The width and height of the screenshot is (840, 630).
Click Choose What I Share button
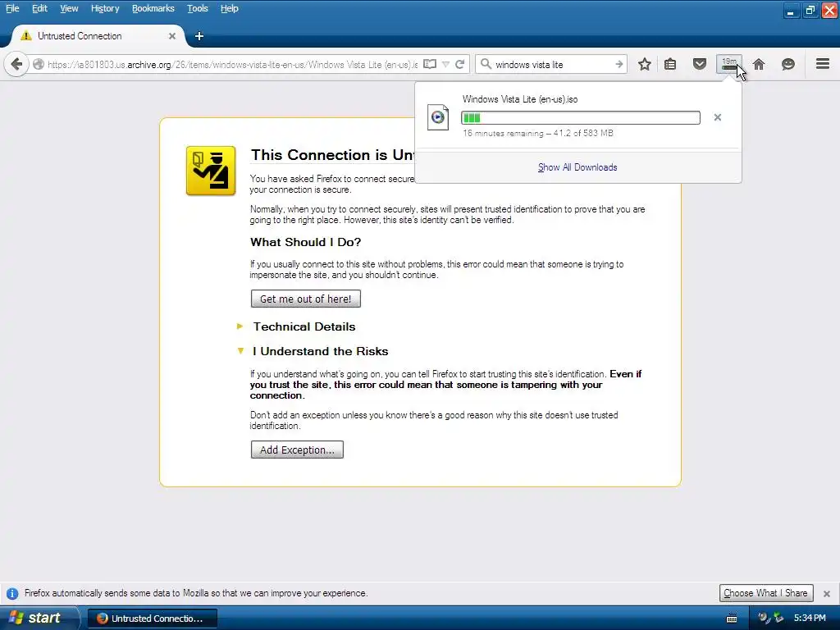(x=766, y=593)
